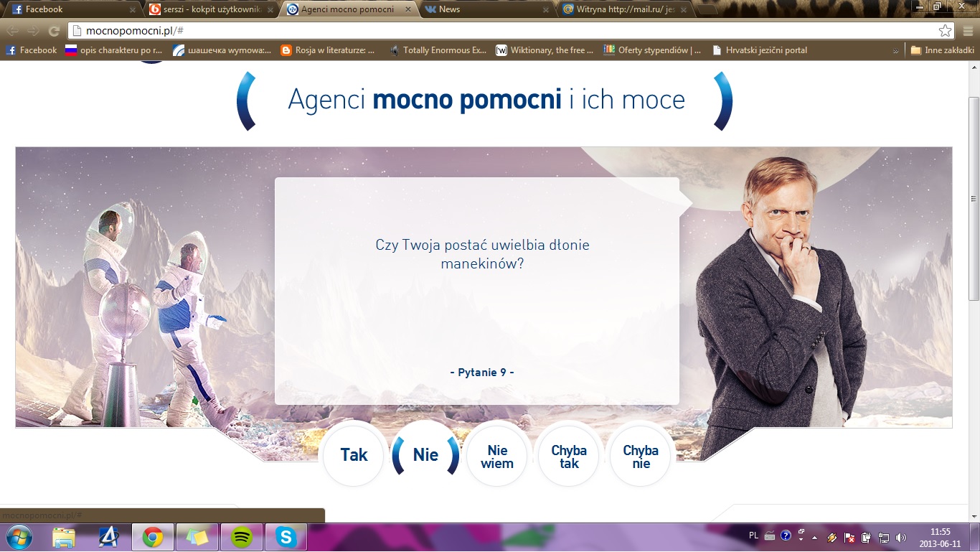Viewport: 980px width, 552px height.
Task: Open the 'Wiktionary, the free' bookmark
Action: point(545,50)
